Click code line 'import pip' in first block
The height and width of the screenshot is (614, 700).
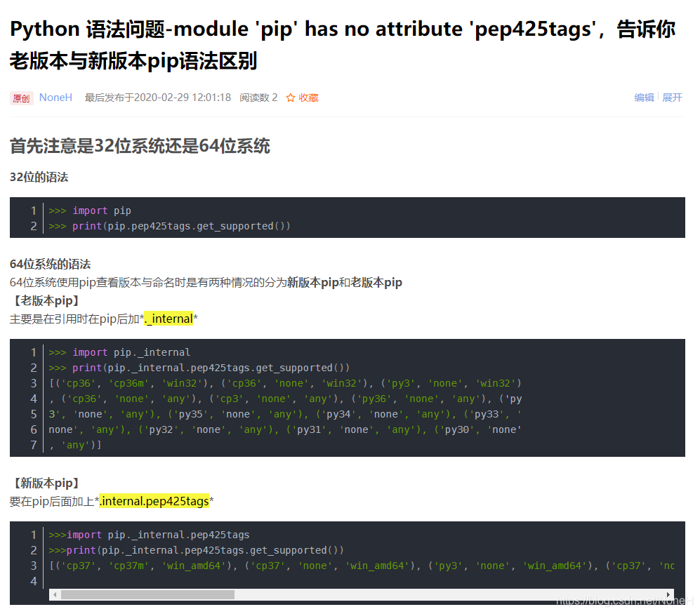pos(90,211)
